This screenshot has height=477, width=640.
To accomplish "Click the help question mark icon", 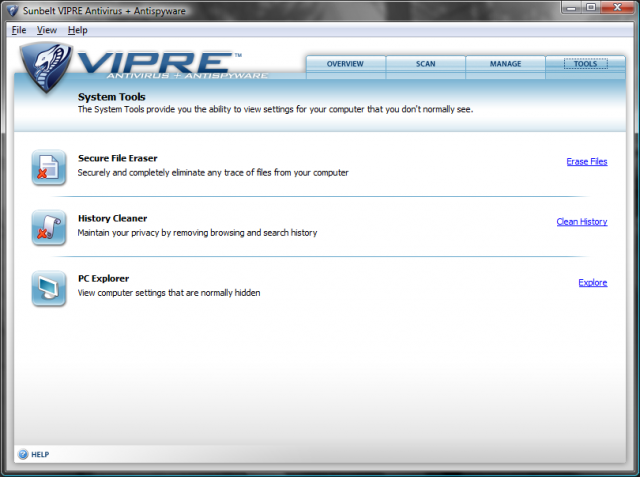I will (x=23, y=454).
